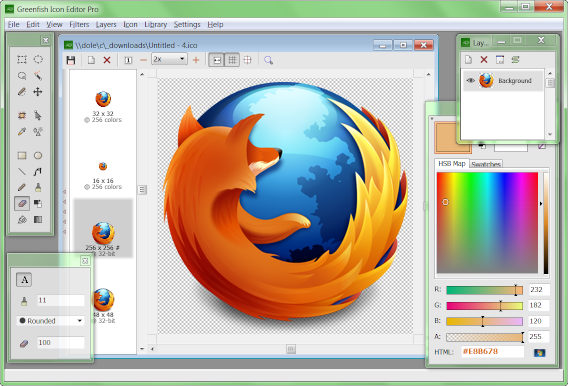Select the Rectangle Select tool

pos(22,59)
